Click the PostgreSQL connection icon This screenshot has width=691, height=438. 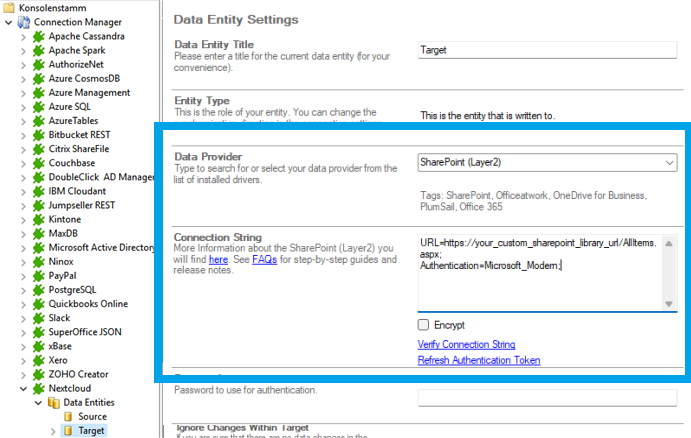tap(39, 290)
